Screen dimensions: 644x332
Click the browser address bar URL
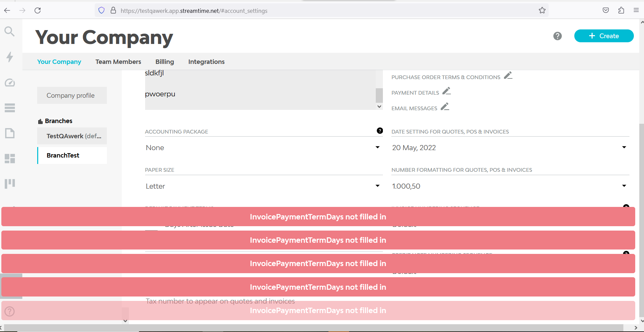click(x=194, y=11)
